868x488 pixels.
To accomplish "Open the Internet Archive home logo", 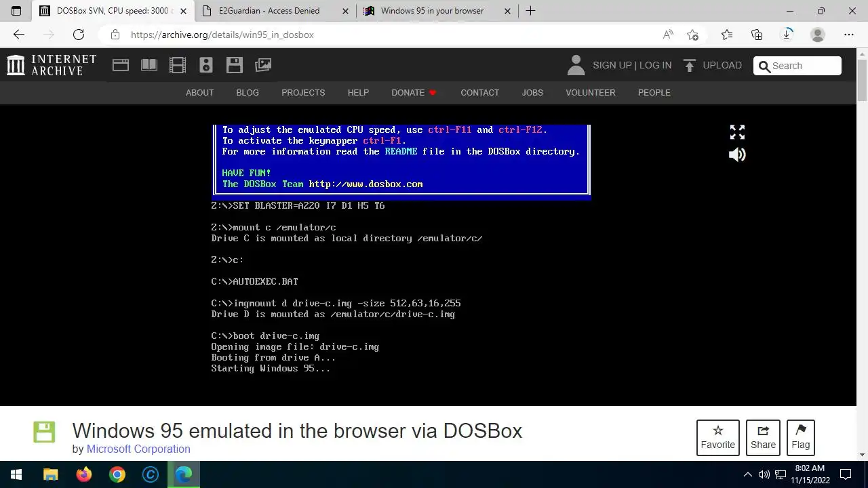I will coord(52,65).
